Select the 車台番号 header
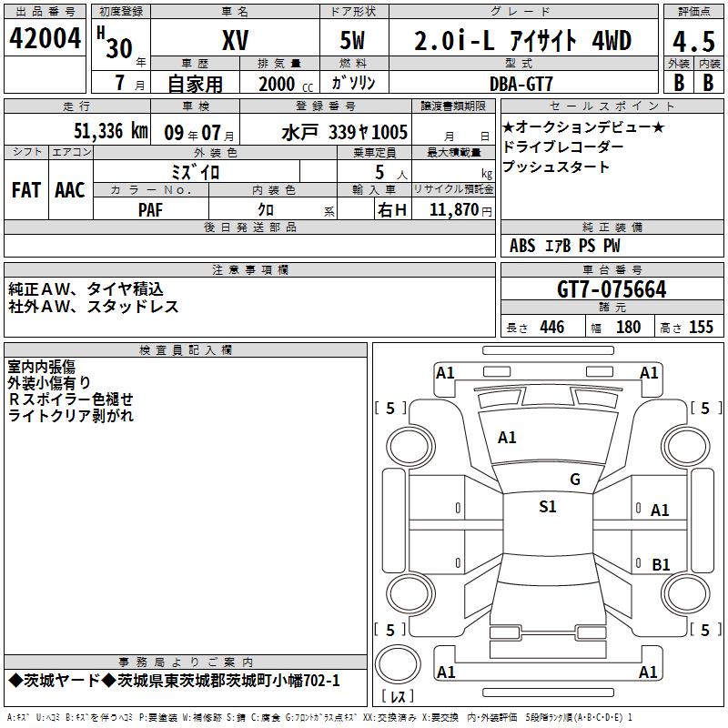Image resolution: width=728 pixels, height=728 pixels. (x=612, y=269)
